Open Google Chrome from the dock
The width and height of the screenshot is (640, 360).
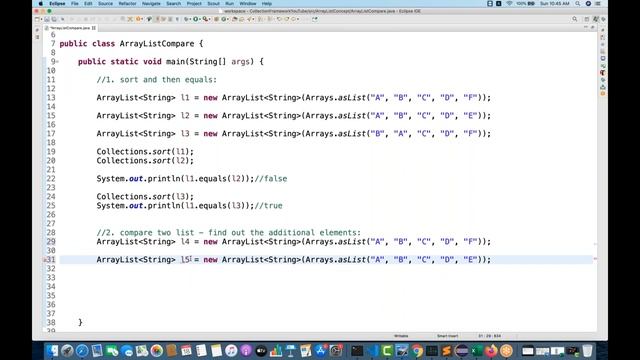417,351
